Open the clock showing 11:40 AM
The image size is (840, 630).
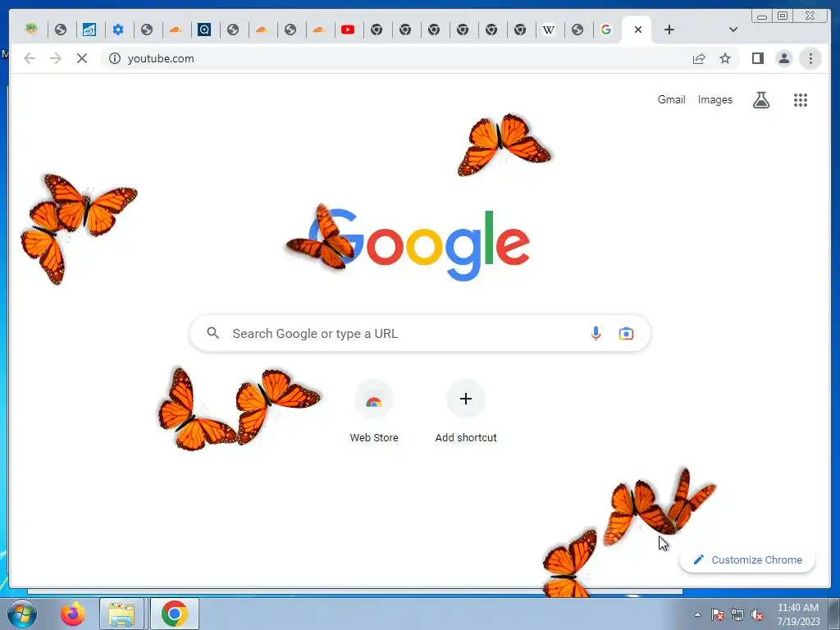click(x=798, y=614)
